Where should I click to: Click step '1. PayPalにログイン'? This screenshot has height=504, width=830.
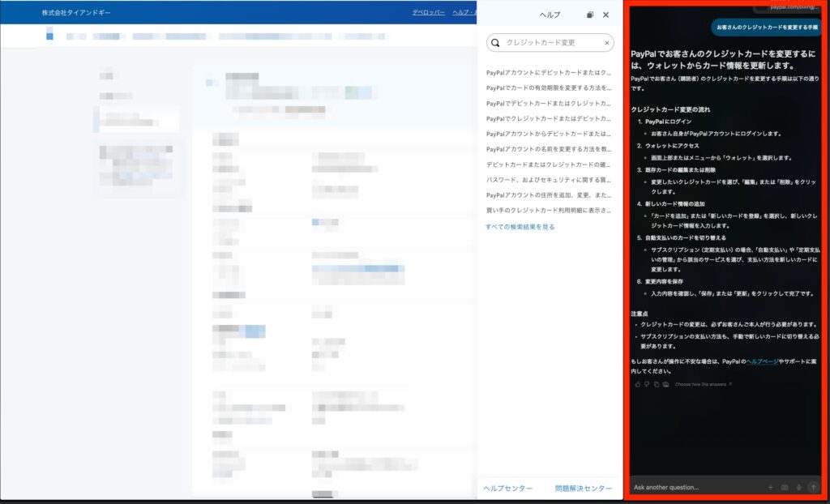click(665, 122)
